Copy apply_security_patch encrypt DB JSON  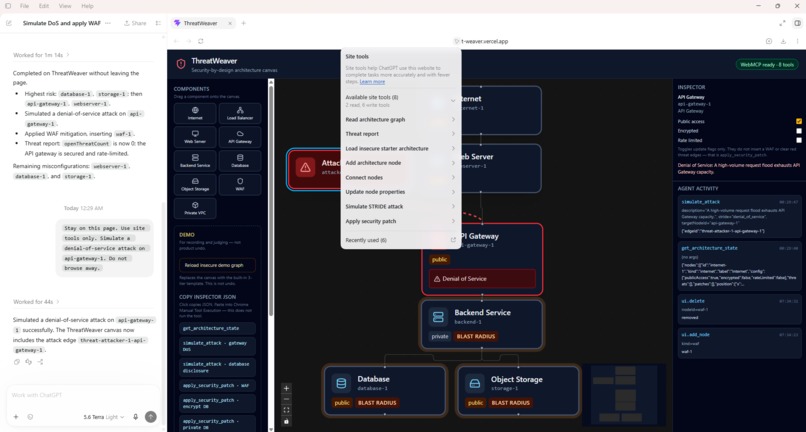click(x=217, y=403)
